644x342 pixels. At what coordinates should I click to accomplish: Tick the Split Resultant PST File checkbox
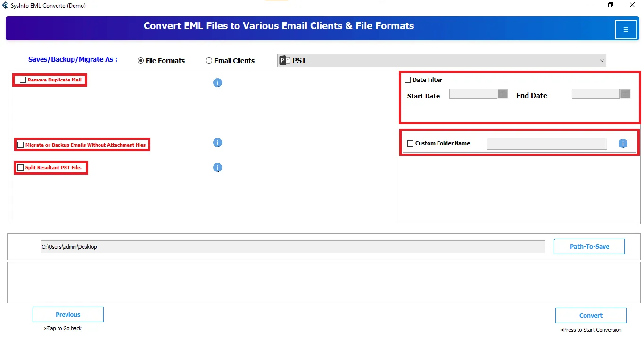pos(20,168)
